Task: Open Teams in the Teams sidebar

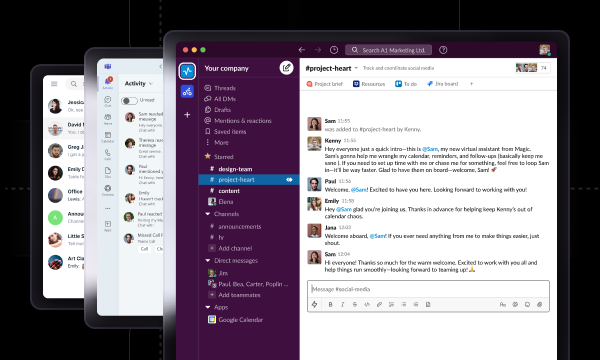Action: (108, 119)
